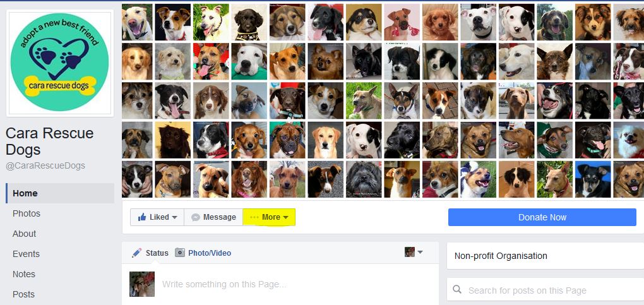
Task: Click the Search for posts on this Page box
Action: [x=546, y=290]
